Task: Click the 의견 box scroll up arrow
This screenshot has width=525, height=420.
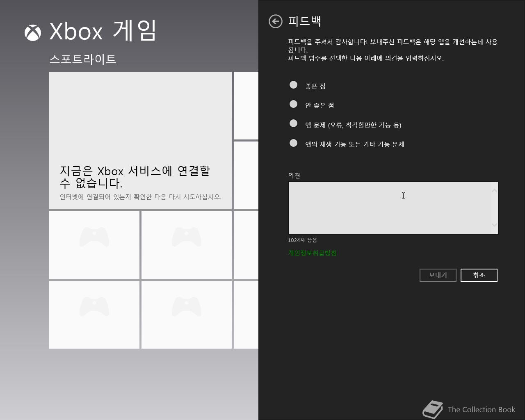Action: click(x=494, y=190)
